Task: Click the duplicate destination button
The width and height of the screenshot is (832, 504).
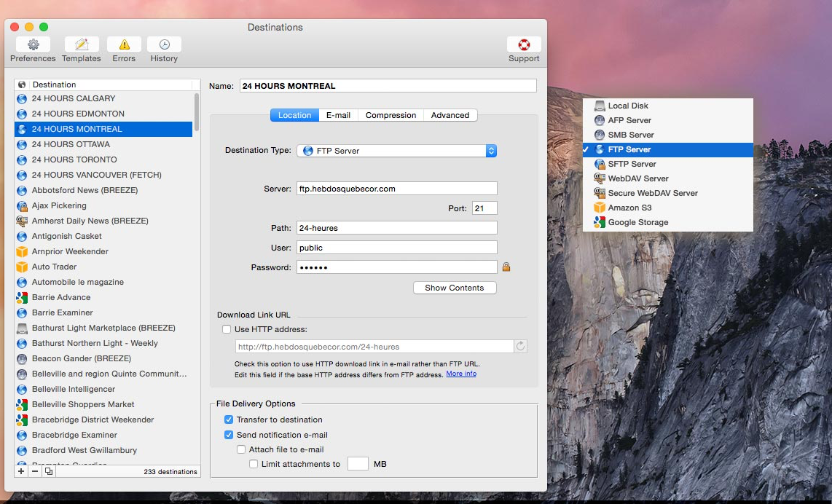Action: point(48,471)
